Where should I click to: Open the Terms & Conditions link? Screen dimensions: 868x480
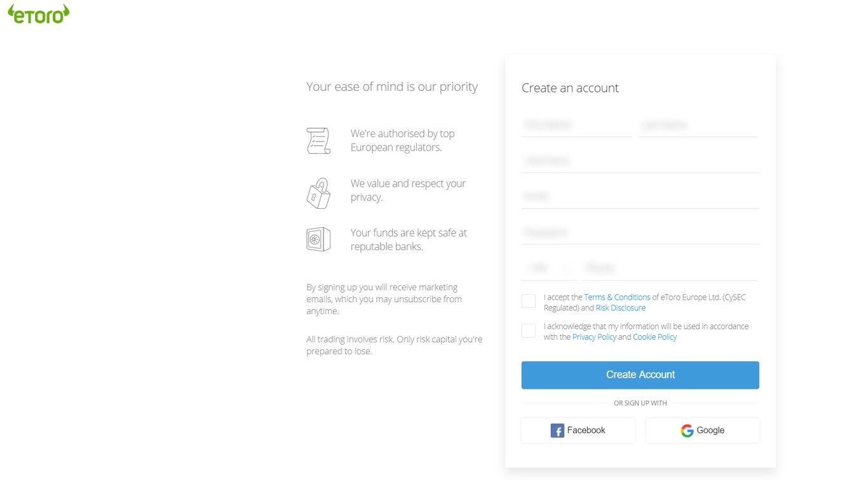click(616, 297)
